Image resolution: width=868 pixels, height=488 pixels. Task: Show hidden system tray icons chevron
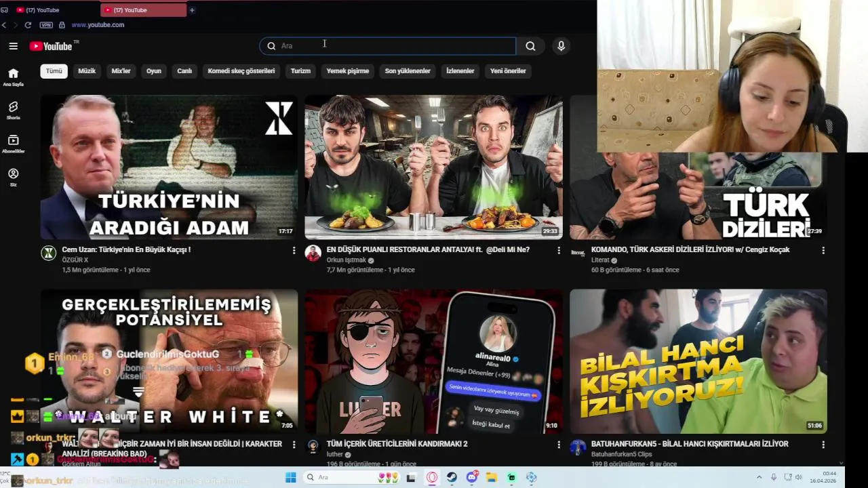(759, 477)
